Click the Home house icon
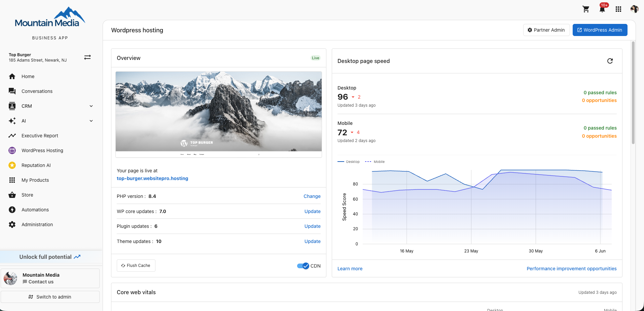Image resolution: width=644 pixels, height=311 pixels. pyautogui.click(x=12, y=76)
